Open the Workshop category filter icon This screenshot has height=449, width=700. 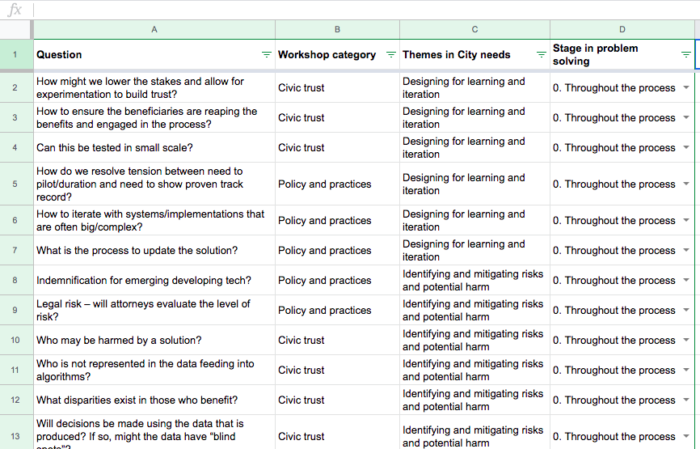coord(389,54)
